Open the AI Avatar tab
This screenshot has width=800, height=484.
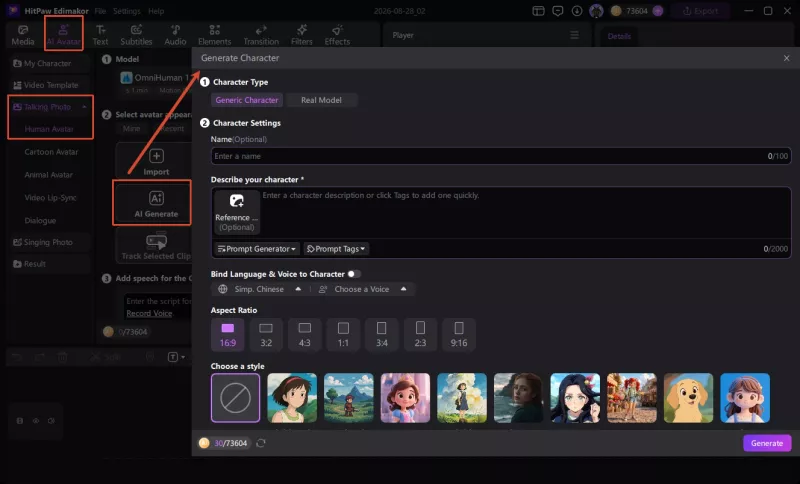(x=64, y=35)
